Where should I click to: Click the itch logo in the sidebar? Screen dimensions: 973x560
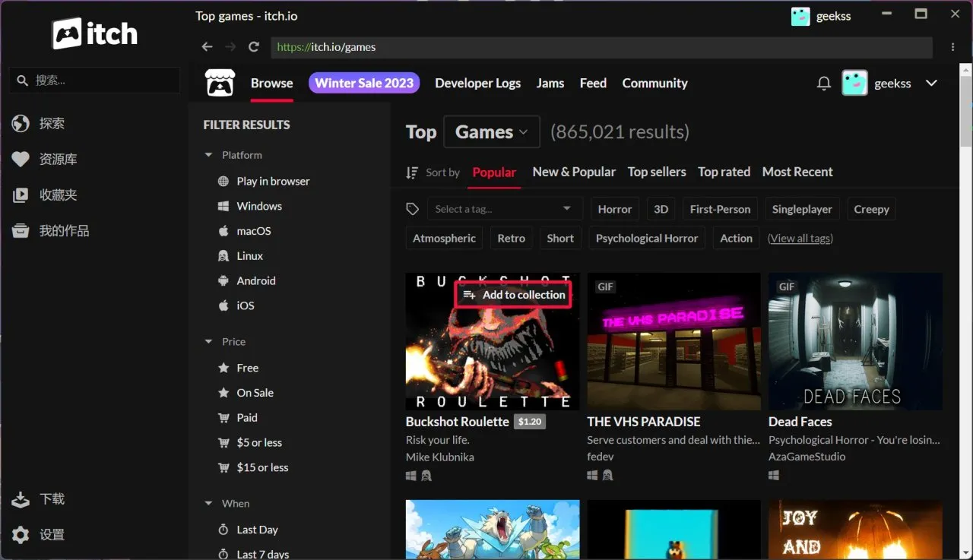point(95,35)
